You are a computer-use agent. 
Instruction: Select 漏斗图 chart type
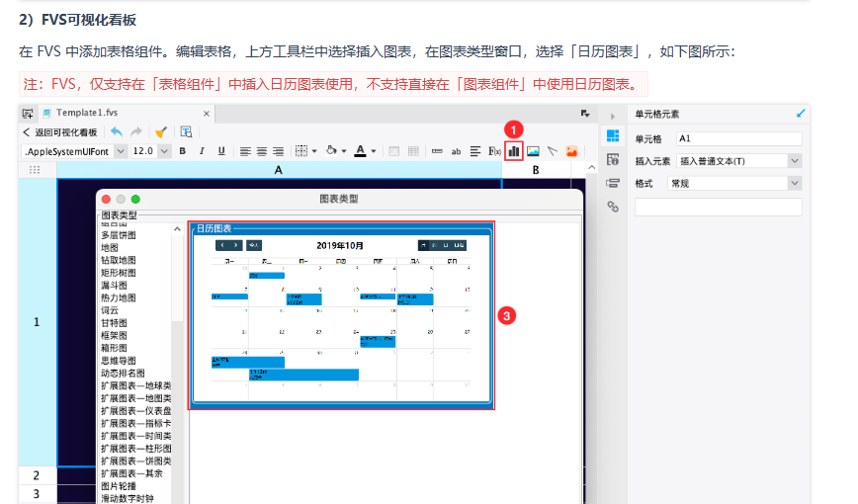click(114, 286)
